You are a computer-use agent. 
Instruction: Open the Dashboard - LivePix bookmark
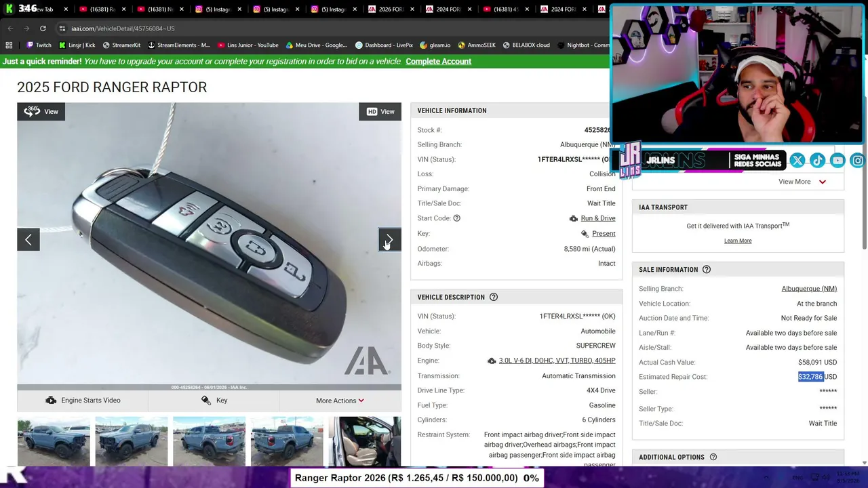point(384,45)
